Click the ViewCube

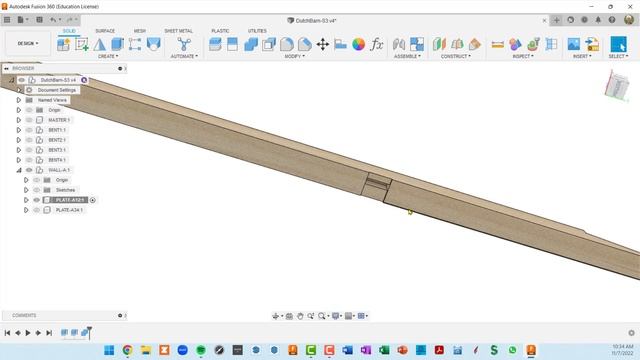(x=617, y=86)
